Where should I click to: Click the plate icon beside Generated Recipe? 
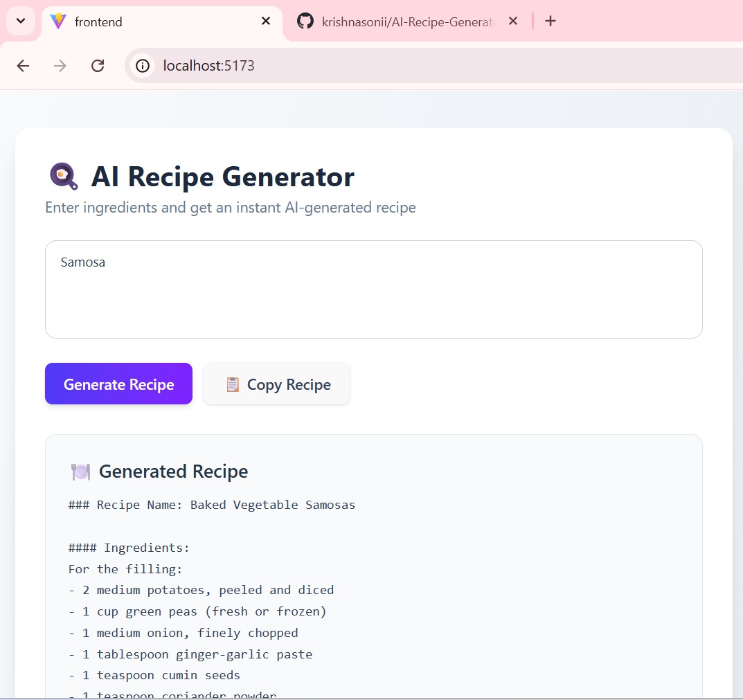coord(80,472)
